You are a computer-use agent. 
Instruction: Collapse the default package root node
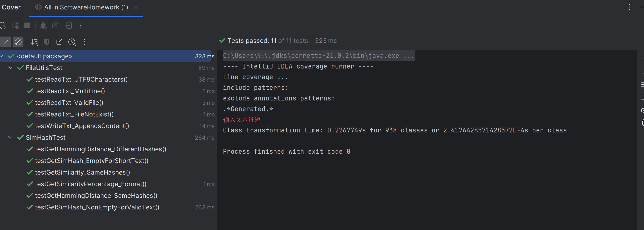pos(2,56)
